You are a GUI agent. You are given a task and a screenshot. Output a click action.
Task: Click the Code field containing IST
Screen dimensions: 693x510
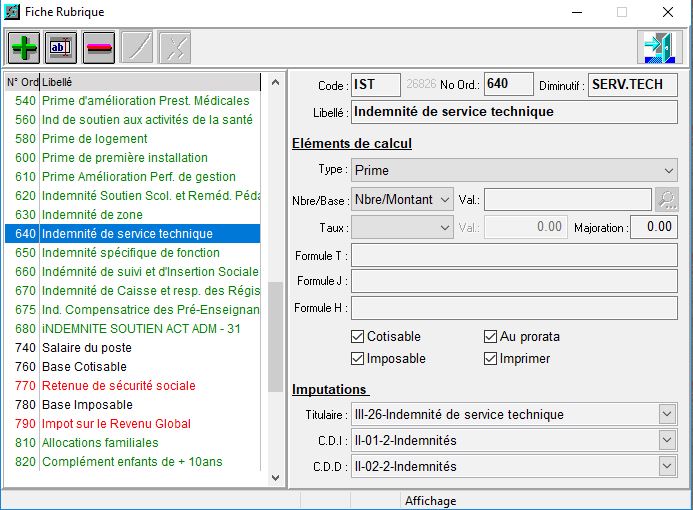(x=376, y=84)
